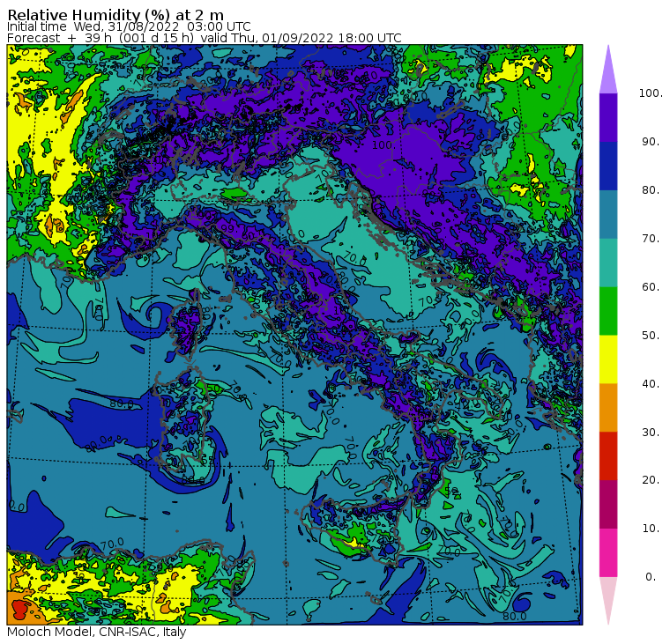670x644 pixels.
Task: Click the '100.' legend label
Action: click(x=651, y=93)
